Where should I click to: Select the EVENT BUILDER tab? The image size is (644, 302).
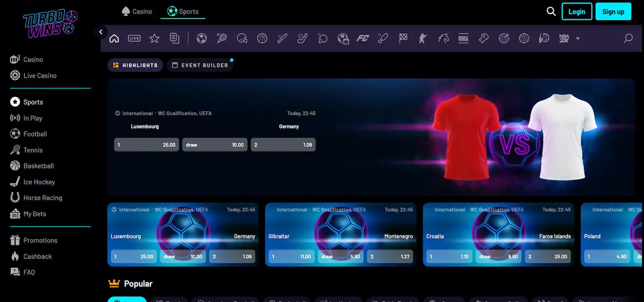200,65
